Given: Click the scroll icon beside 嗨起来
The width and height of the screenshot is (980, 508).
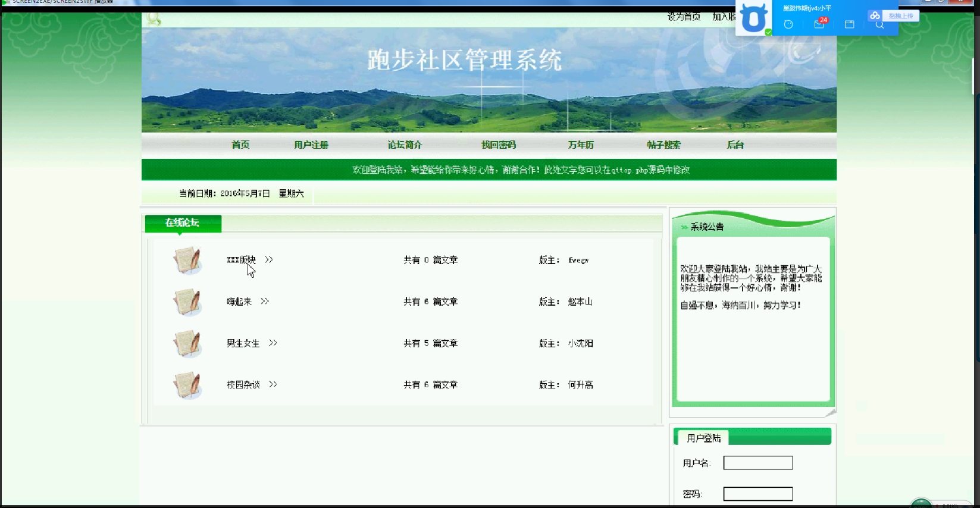Looking at the screenshot, I should pos(187,302).
